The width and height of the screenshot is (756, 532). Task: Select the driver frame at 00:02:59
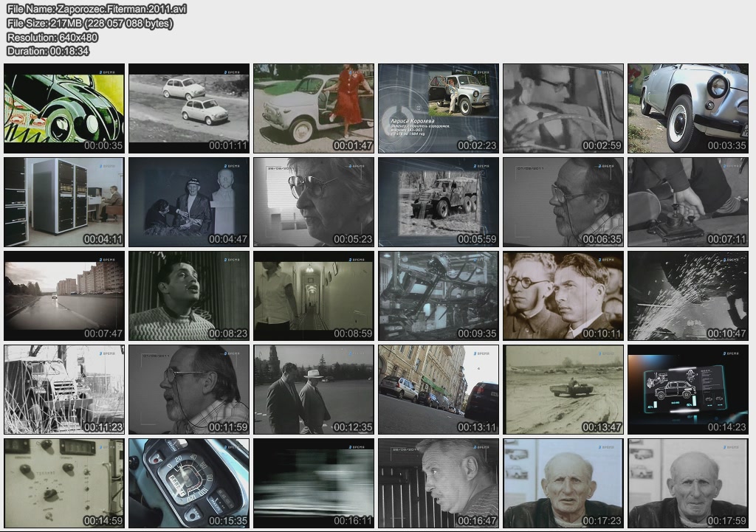[x=563, y=108]
